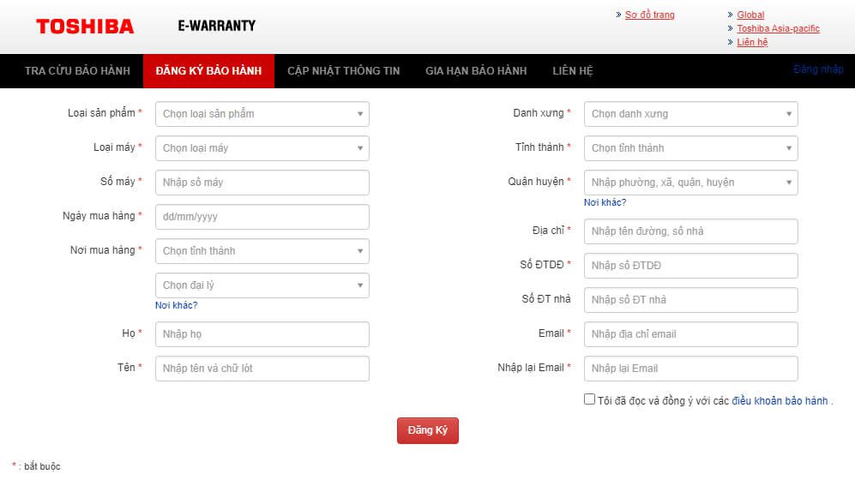Click the Email address input field

click(690, 334)
